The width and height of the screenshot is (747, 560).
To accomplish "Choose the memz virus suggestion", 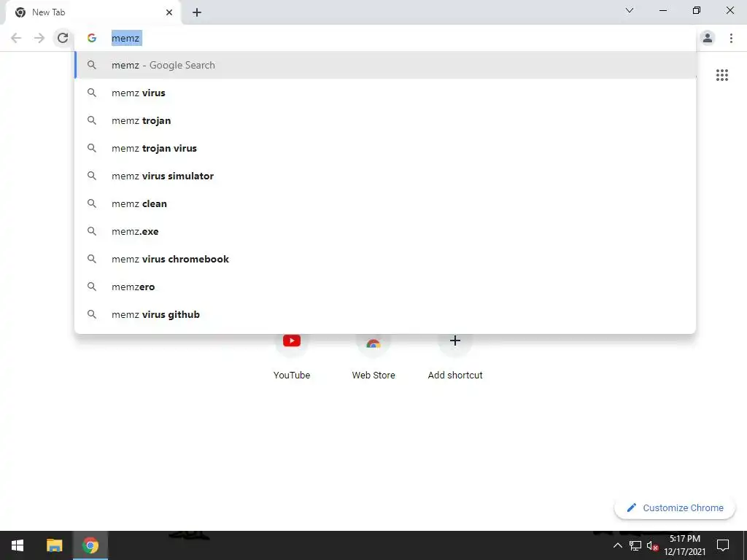I will pos(385,93).
